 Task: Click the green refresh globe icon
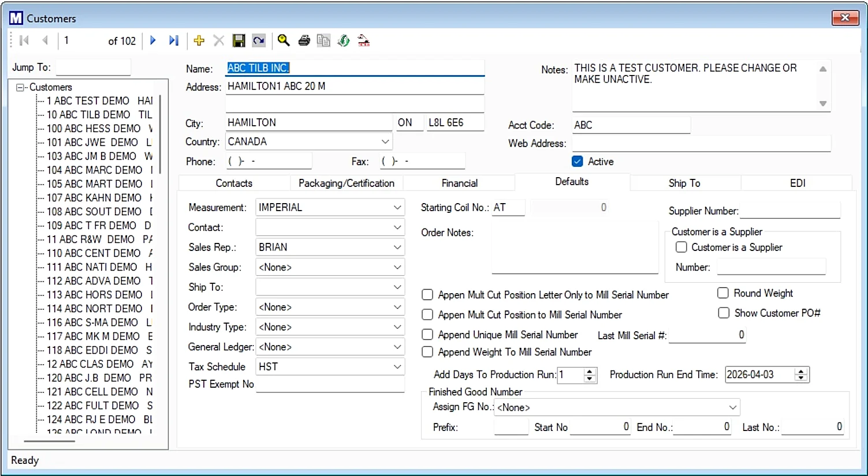click(x=343, y=40)
